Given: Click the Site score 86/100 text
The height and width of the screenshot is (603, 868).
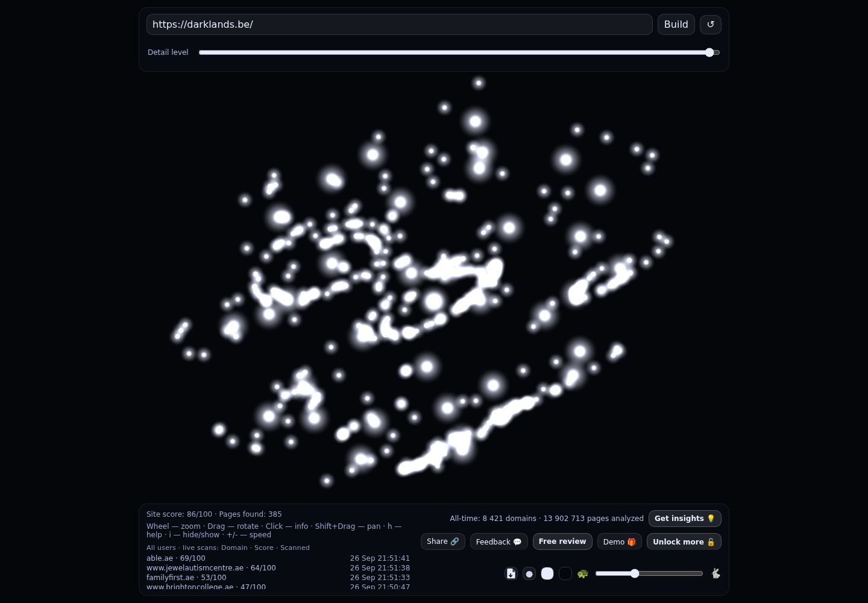Looking at the screenshot, I should (x=179, y=514).
